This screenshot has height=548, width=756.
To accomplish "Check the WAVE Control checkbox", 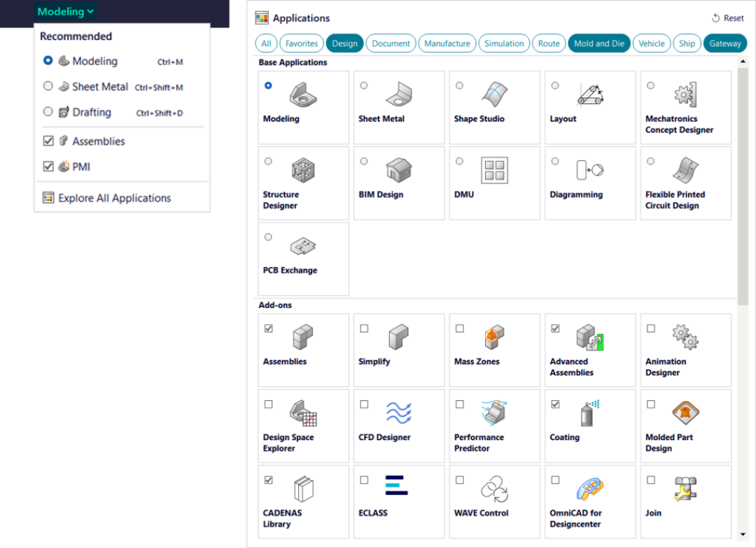I will point(460,479).
